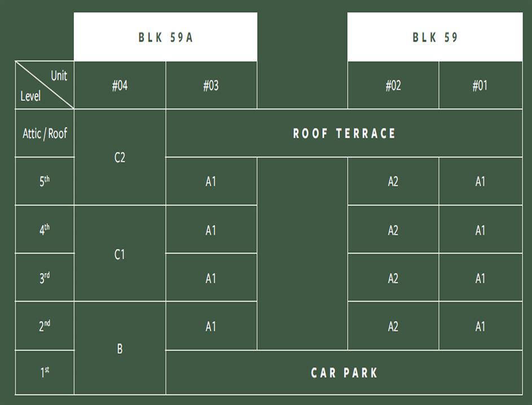Click the ROOF TERRACE cell
The height and width of the screenshot is (405, 532).
point(344,133)
